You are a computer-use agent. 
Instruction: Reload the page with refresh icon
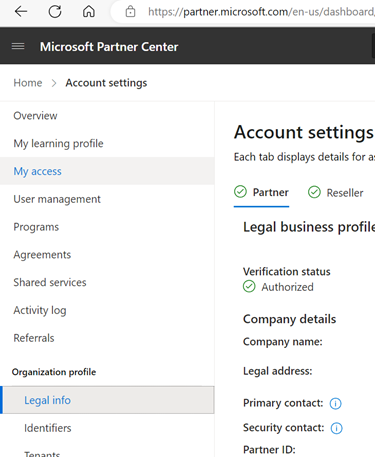(55, 12)
